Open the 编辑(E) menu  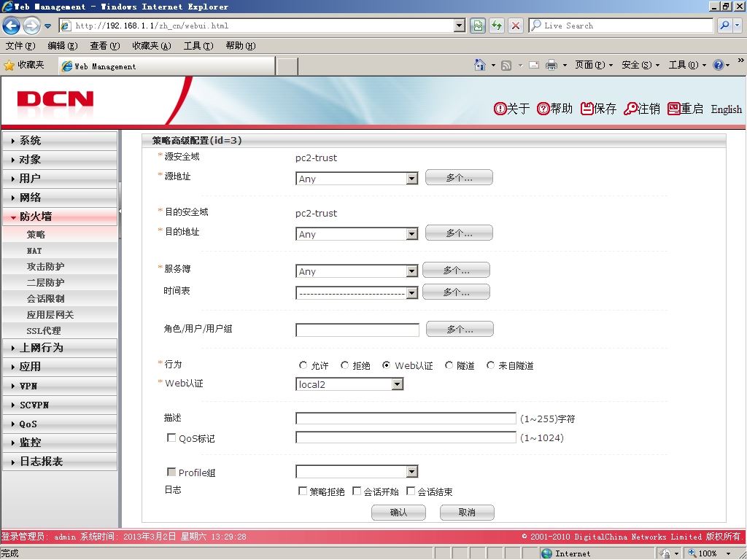point(63,46)
